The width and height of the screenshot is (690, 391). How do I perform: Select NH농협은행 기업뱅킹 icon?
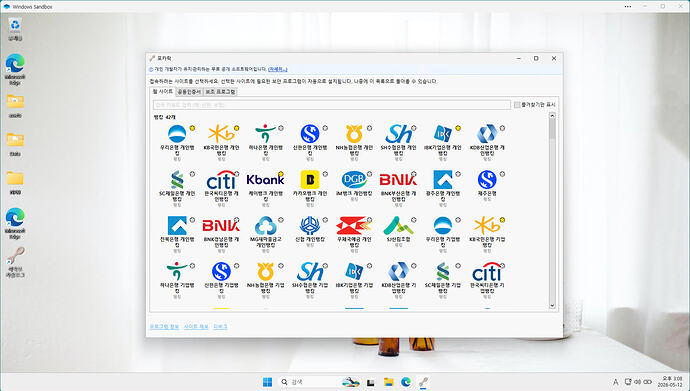[x=265, y=272]
